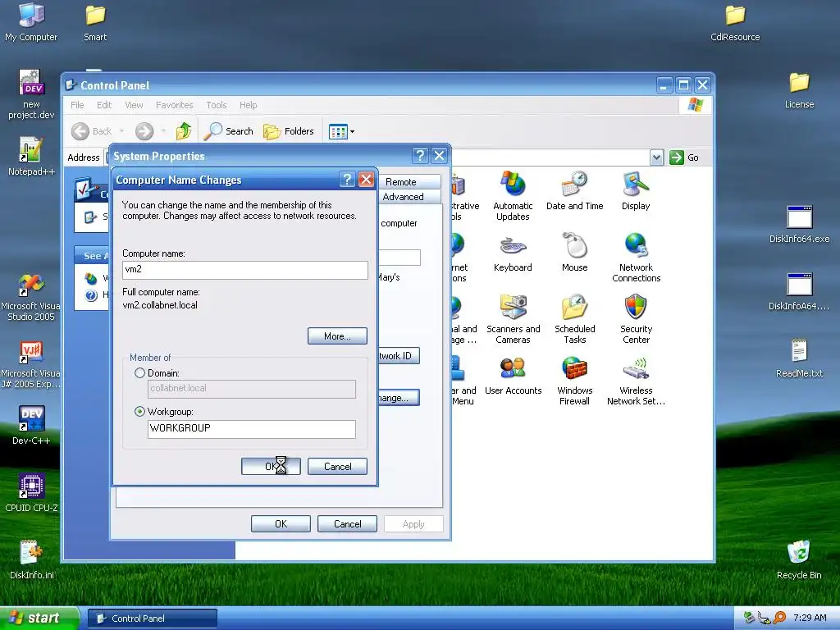Select the DiskInfo.ini desktop file
The width and height of the screenshot is (840, 630).
click(31, 559)
